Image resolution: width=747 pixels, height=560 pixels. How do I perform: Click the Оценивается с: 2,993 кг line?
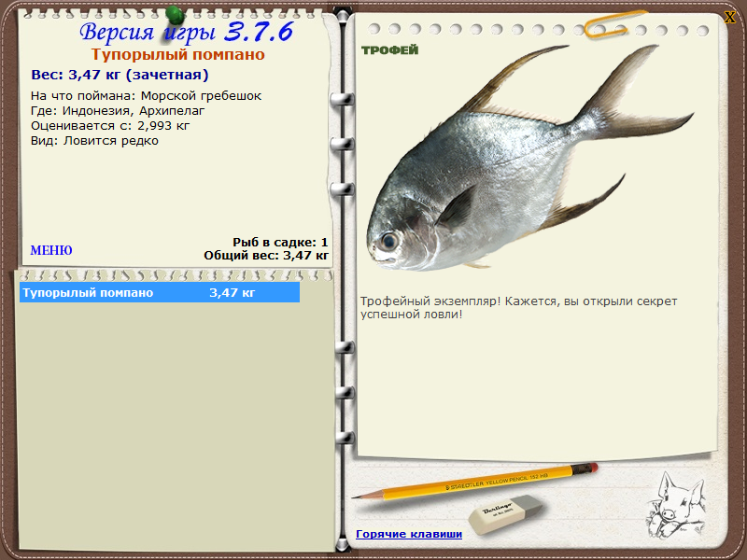point(110,126)
